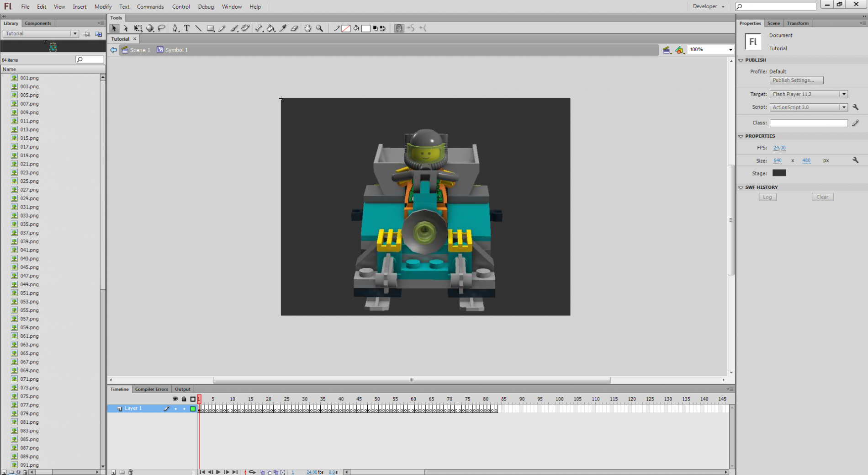Toggle Onion Skin Outlines in timeline

(270, 472)
